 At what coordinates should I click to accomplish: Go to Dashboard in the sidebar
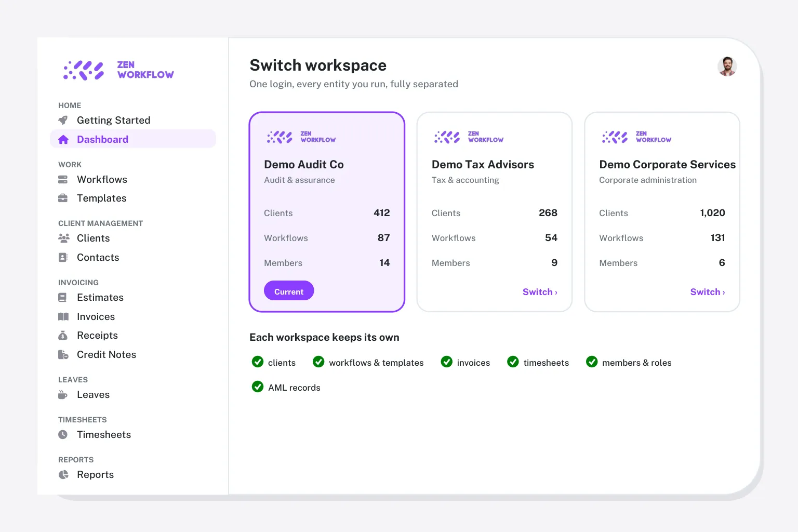coord(133,139)
